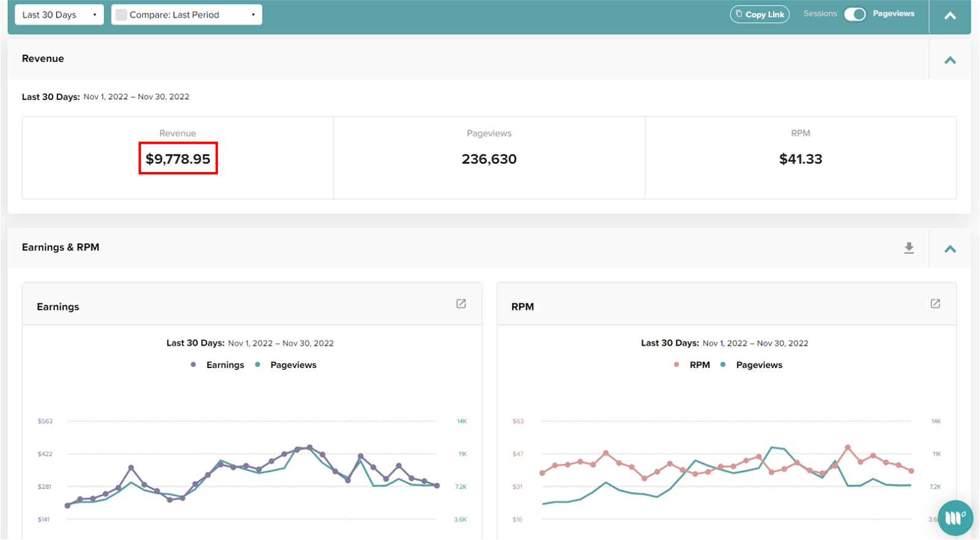Open the Earnings chart in expanded view
Image resolution: width=980 pixels, height=540 pixels.
click(461, 304)
